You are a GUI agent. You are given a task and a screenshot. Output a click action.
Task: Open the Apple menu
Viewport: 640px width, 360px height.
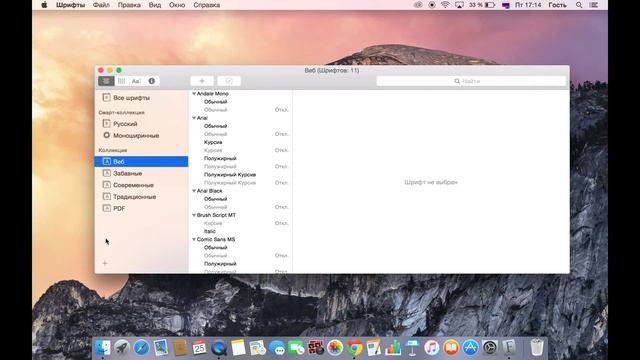44,5
